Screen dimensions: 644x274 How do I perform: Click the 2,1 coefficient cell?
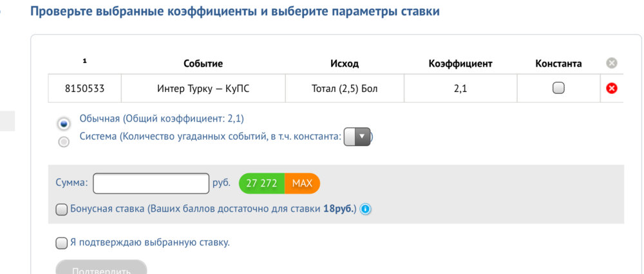point(460,89)
